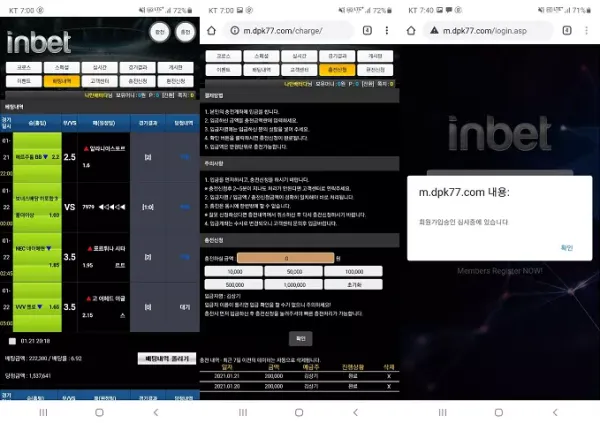Confirm the m.dpk77.com alert with 확인
This screenshot has height=423, width=600.
pos(566,248)
